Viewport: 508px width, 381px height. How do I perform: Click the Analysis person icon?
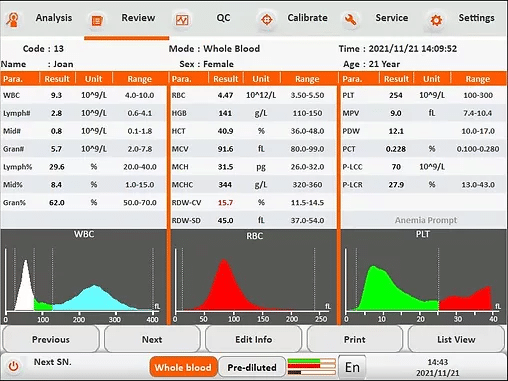click(x=13, y=19)
